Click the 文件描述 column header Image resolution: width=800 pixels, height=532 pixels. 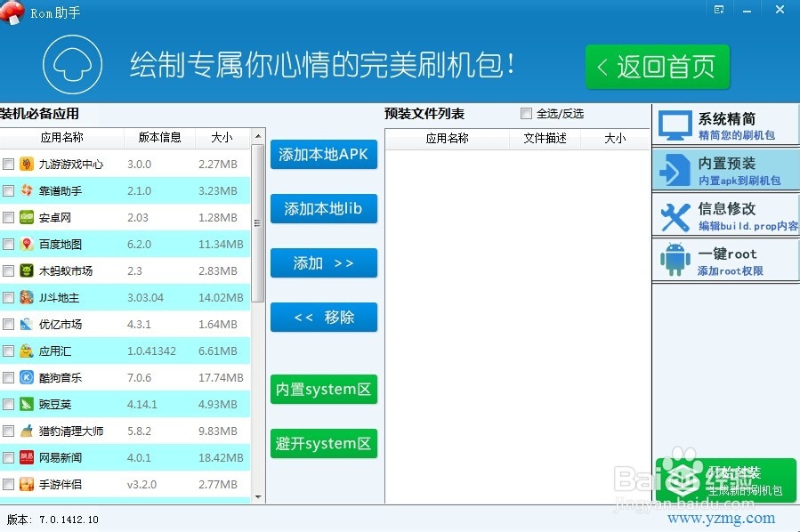[545, 139]
